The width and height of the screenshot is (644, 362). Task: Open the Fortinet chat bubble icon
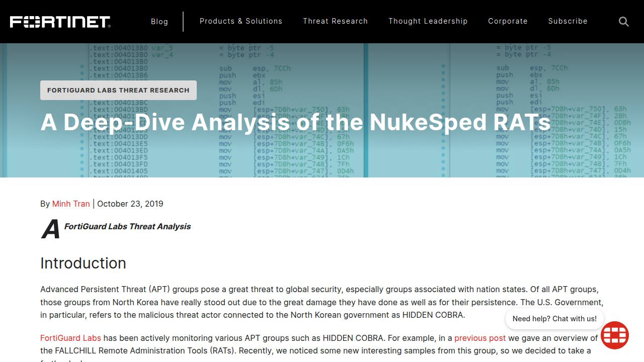click(615, 335)
